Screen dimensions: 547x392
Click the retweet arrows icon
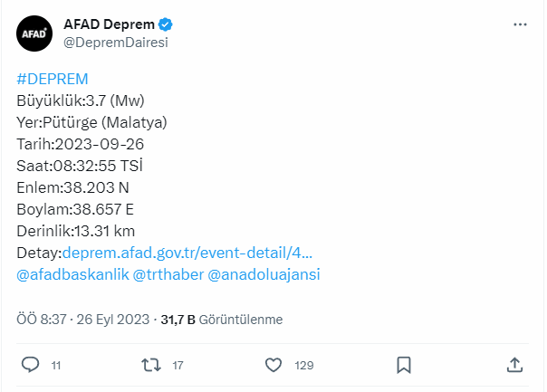pos(151,365)
